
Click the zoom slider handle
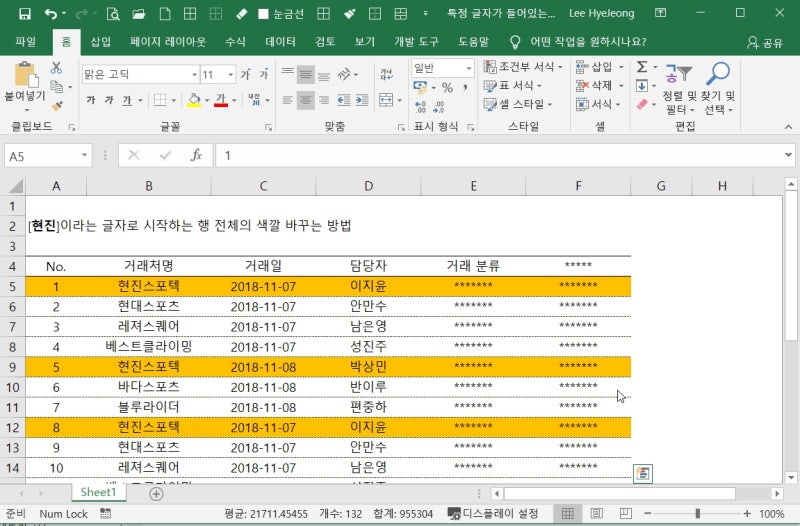point(697,514)
